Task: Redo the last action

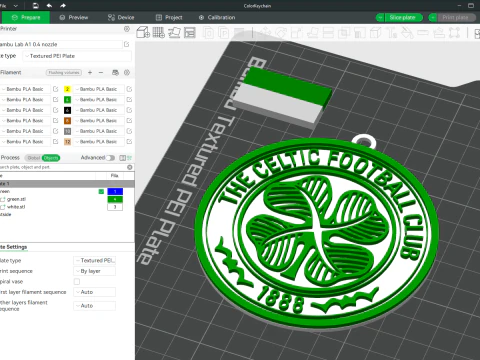Action: [x=63, y=5]
